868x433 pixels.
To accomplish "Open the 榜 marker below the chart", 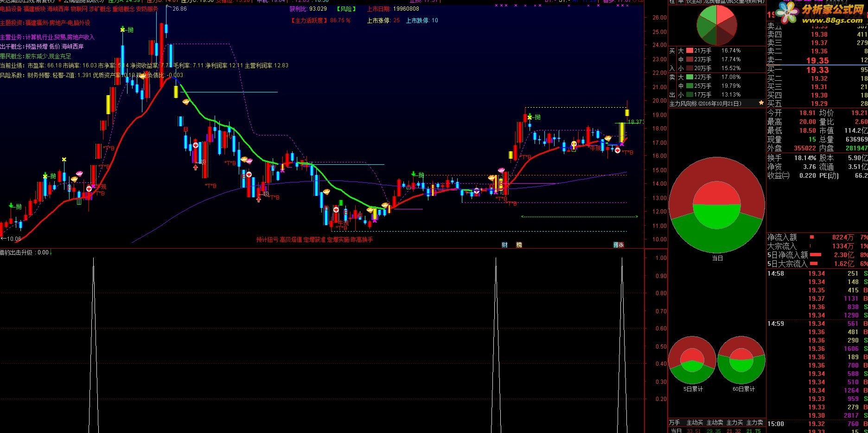I will [519, 245].
